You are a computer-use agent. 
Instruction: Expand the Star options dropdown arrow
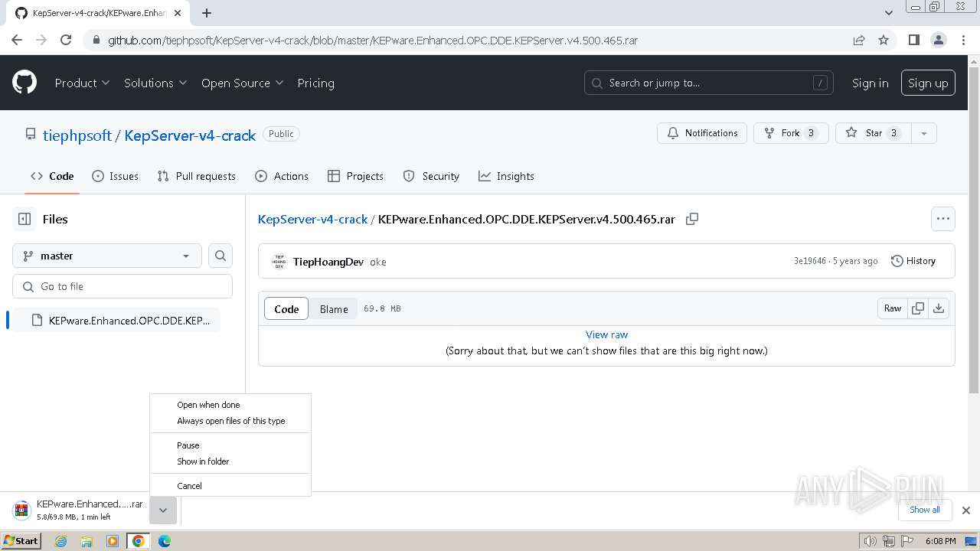pos(924,133)
